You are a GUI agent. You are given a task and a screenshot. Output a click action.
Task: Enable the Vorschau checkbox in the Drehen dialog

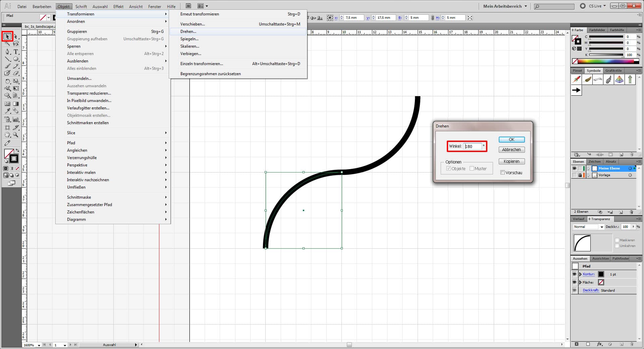coord(502,172)
